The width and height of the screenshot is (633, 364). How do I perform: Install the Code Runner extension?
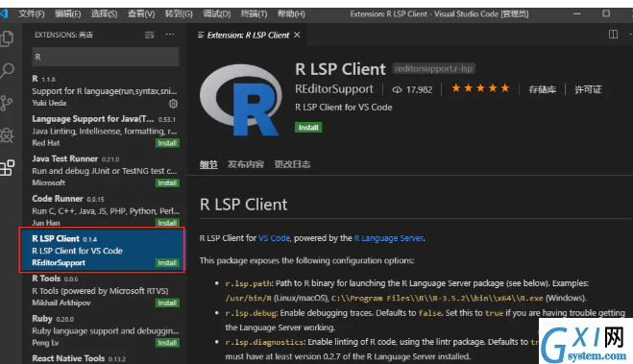[167, 223]
